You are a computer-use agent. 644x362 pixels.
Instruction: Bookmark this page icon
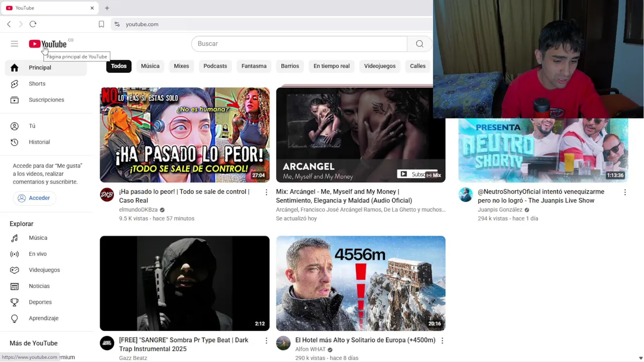(101, 24)
